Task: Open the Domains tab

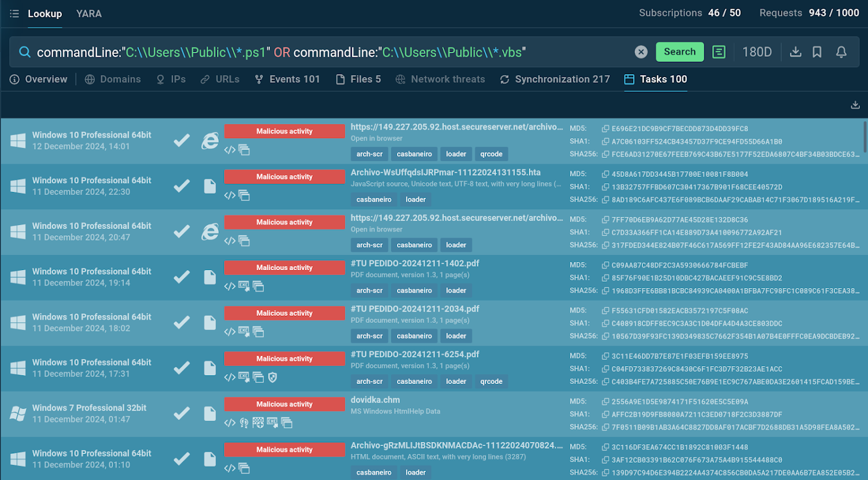Action: (113, 79)
